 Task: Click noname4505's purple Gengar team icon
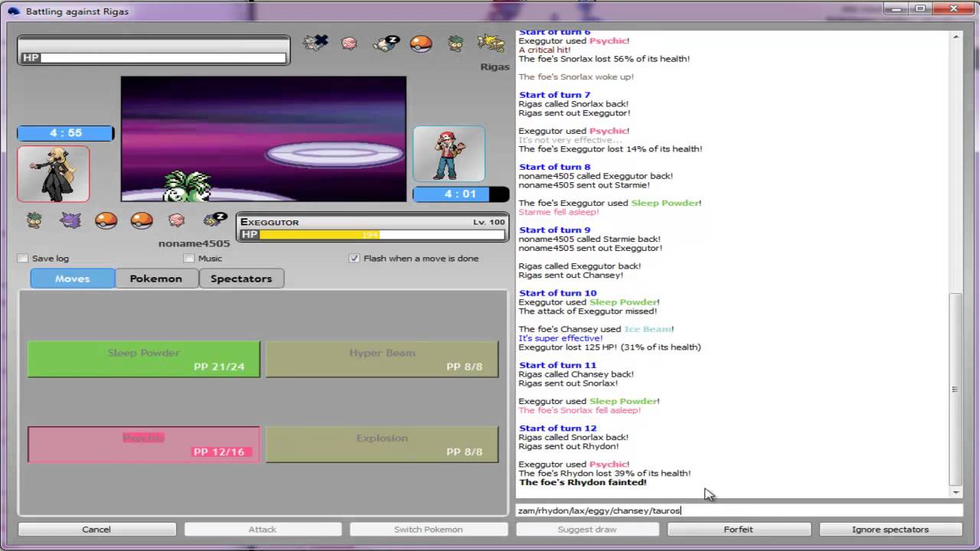point(70,220)
